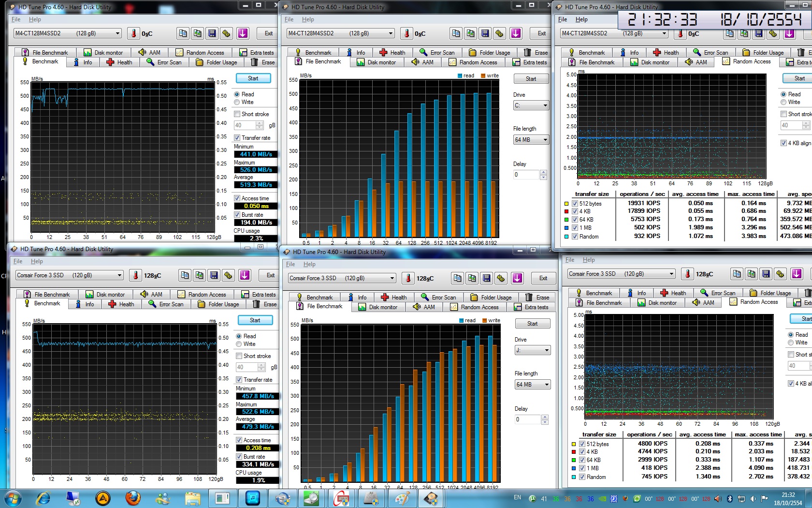Image resolution: width=812 pixels, height=508 pixels.
Task: Switch to Health tab in M4 File Benchmark window
Action: pos(393,53)
